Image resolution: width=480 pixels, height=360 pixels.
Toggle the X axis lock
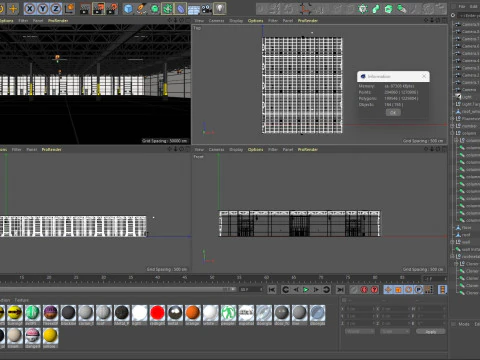coord(30,9)
